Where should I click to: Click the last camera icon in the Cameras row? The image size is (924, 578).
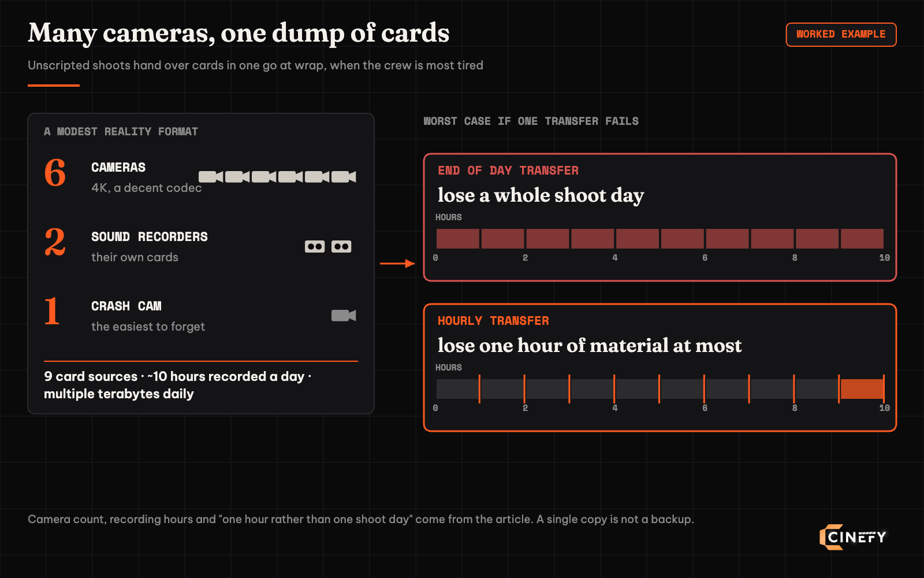pyautogui.click(x=344, y=177)
